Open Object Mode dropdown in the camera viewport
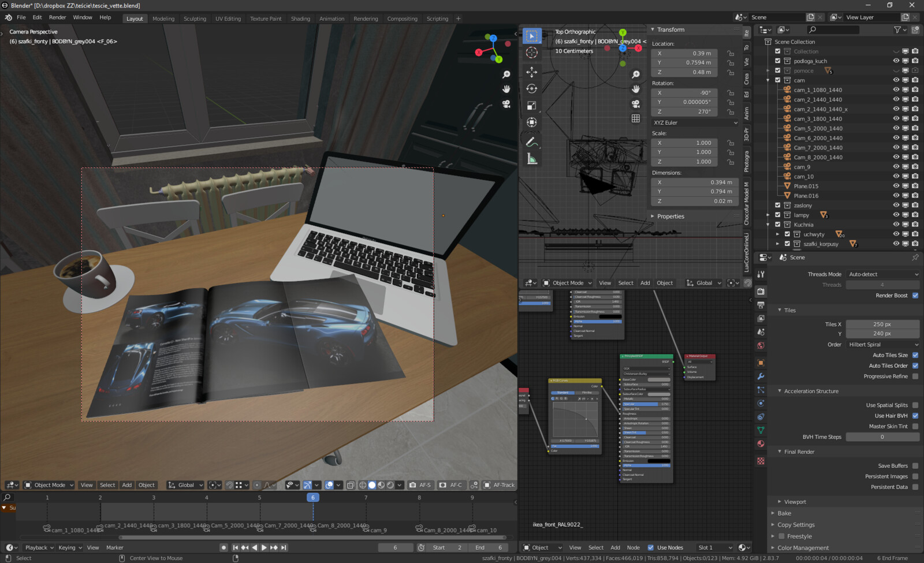The width and height of the screenshot is (924, 563). 50,485
